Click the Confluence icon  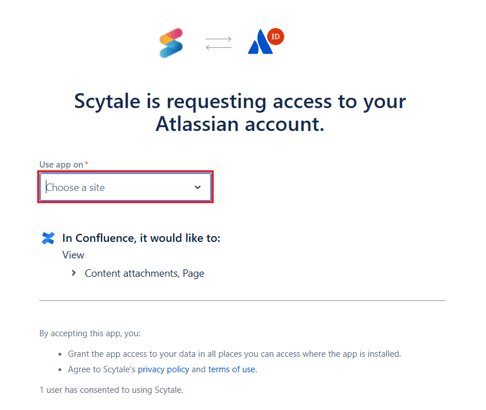click(x=48, y=238)
